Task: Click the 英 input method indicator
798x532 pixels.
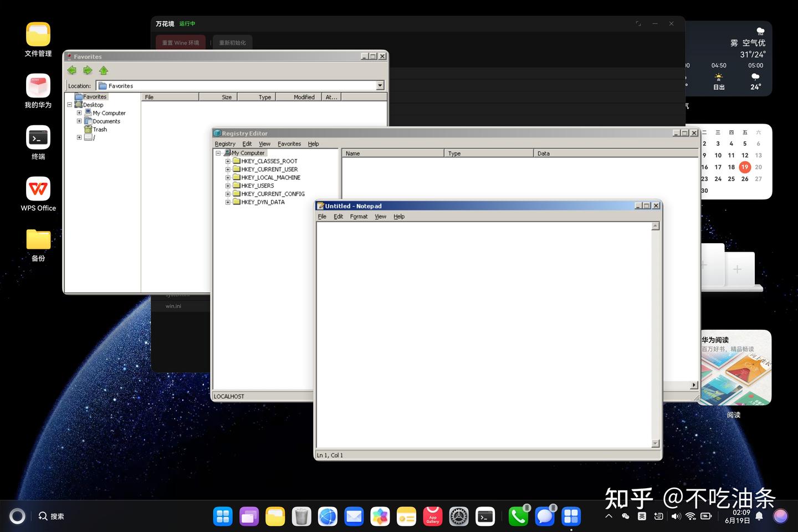Action: tap(642, 516)
